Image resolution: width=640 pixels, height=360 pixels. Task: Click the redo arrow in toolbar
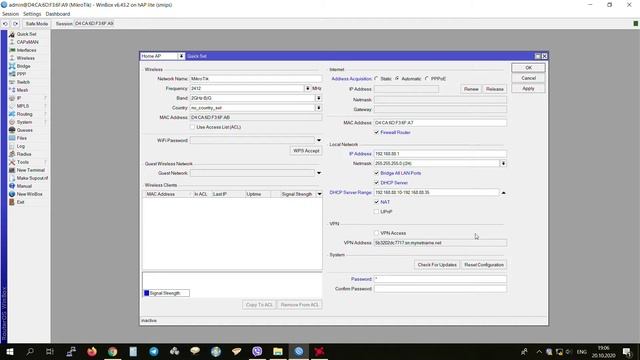click(16, 24)
